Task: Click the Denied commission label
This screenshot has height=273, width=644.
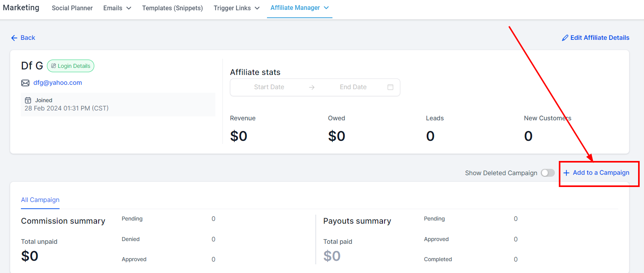Action: click(131, 239)
